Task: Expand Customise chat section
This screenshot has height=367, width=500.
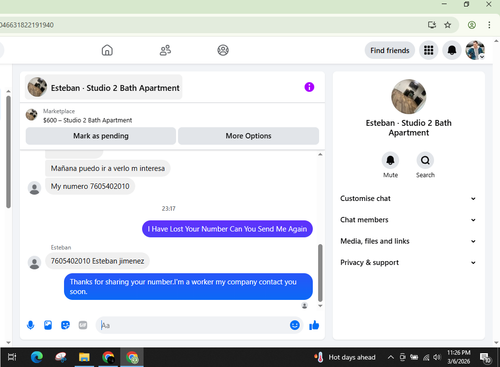Action: [x=408, y=198]
